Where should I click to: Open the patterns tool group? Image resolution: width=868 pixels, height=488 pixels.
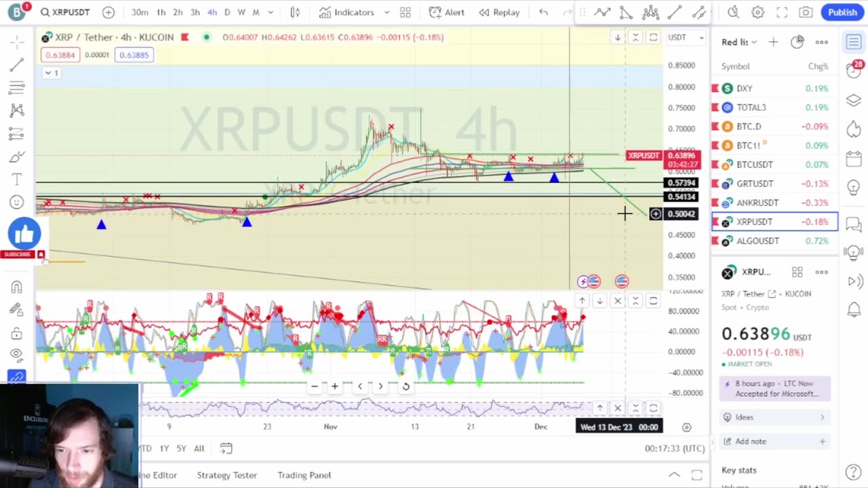17,110
